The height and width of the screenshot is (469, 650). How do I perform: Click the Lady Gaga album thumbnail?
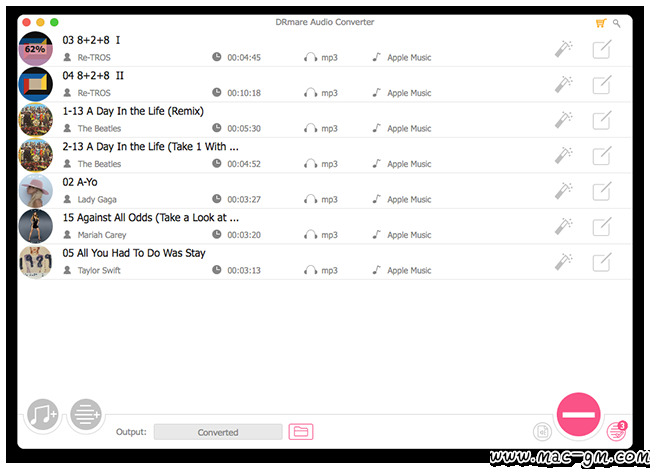[36, 191]
